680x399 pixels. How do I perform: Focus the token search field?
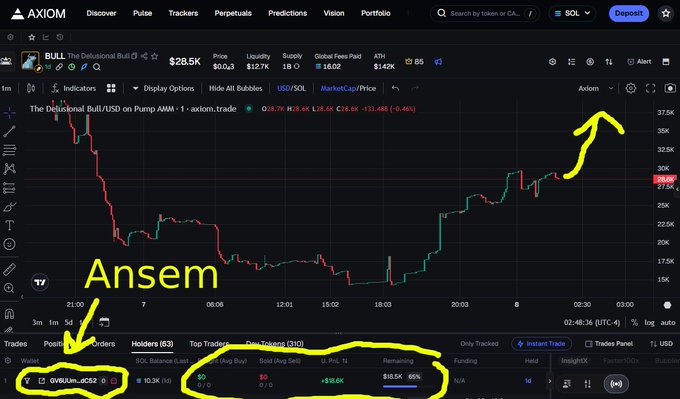pos(485,13)
